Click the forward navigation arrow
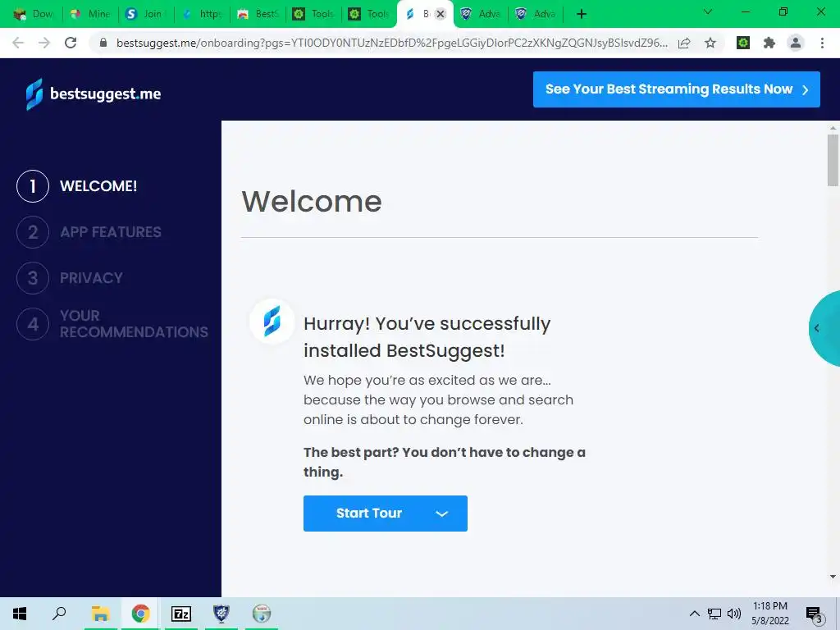840x630 pixels. click(44, 43)
